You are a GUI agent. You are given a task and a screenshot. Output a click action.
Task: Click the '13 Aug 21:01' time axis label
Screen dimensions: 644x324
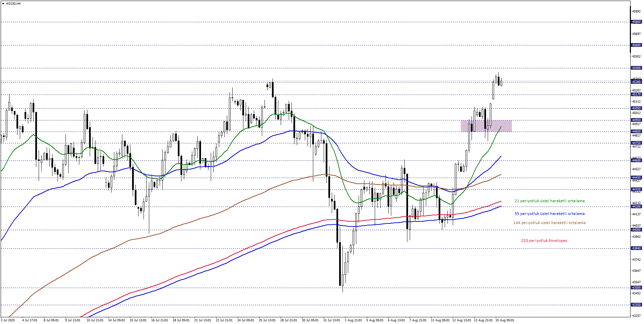[x=483, y=320]
